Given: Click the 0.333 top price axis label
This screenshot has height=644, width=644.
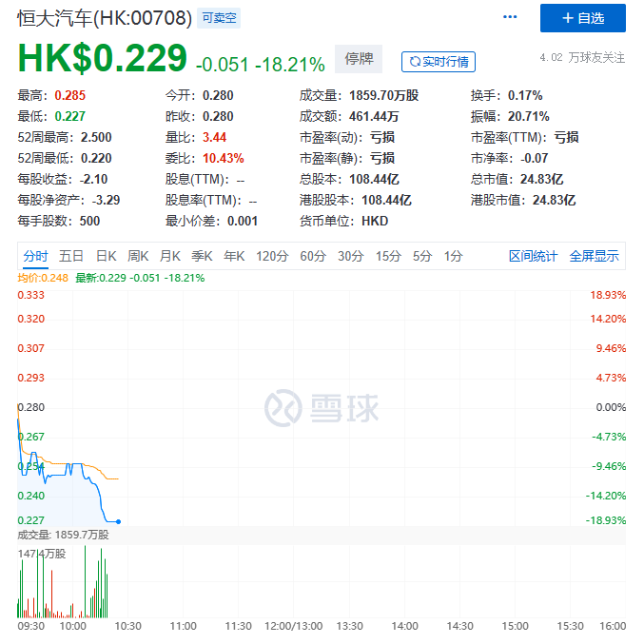Looking at the screenshot, I should coord(30,295).
